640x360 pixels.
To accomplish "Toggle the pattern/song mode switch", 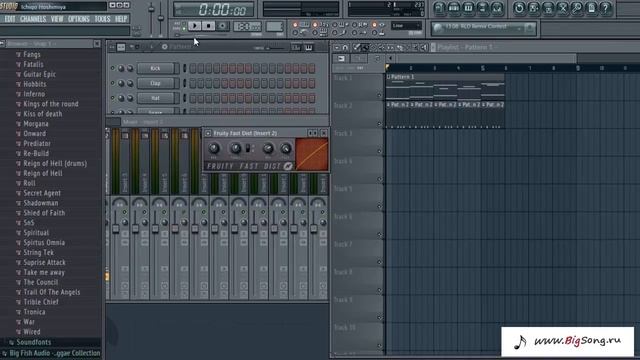I will coord(184,26).
